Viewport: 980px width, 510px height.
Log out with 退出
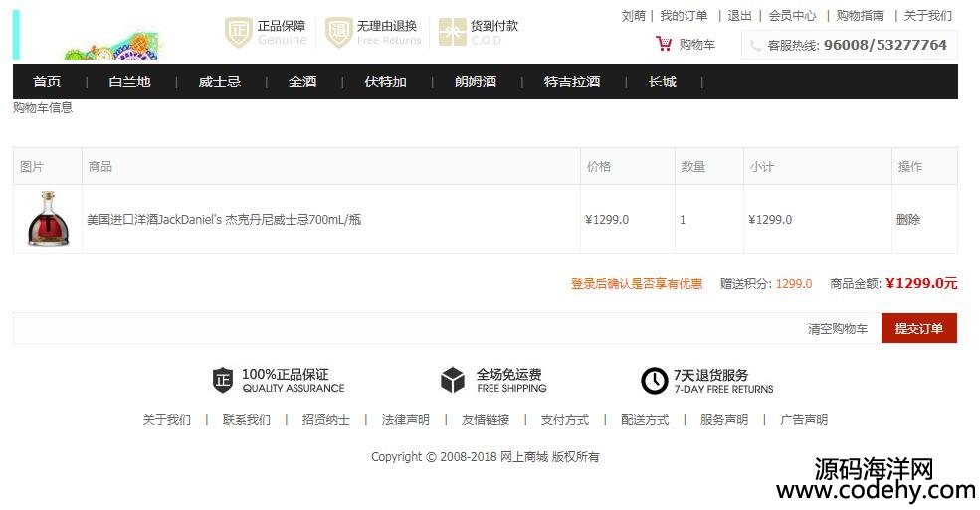pyautogui.click(x=739, y=16)
